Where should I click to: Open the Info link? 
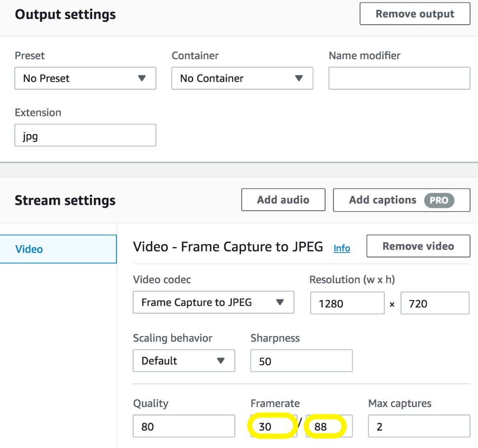pos(342,248)
